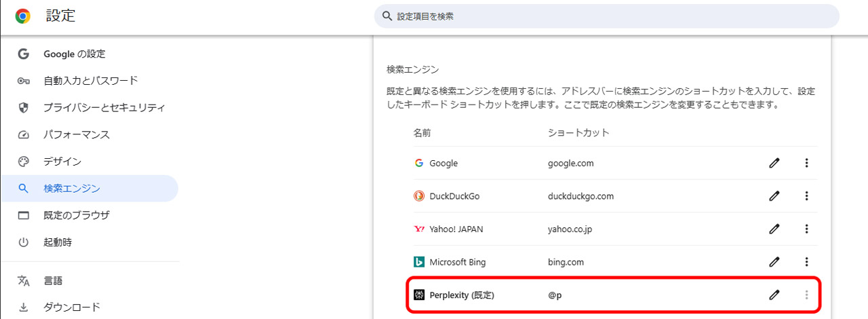This screenshot has width=868, height=319.
Task: Open more options for Yahoo! JAPAN row
Action: coord(806,229)
